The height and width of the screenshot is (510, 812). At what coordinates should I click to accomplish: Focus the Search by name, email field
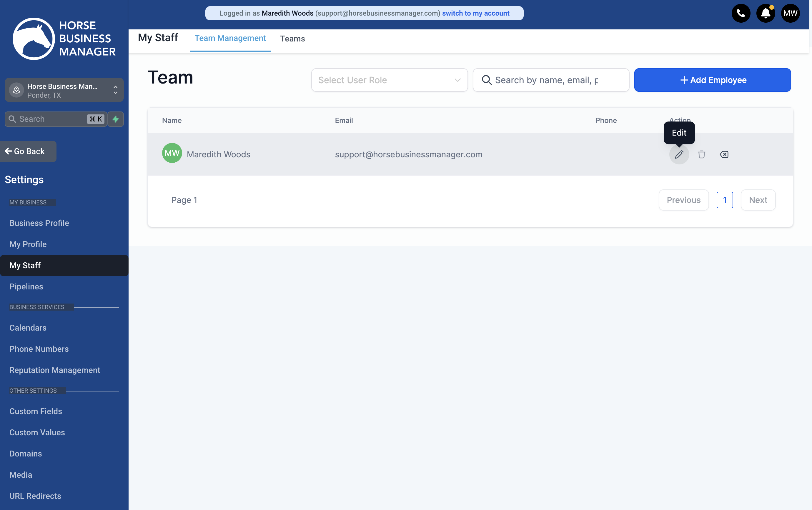551,80
